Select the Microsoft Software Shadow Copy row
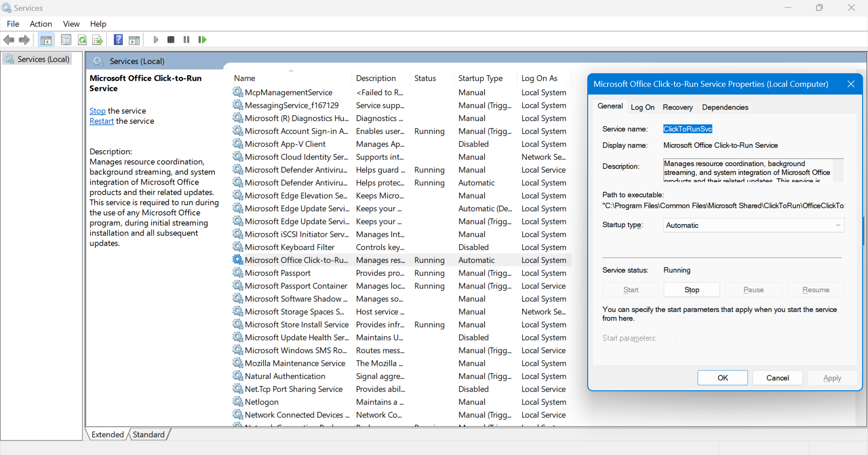Screen dimensions: 868x455 coord(401,299)
